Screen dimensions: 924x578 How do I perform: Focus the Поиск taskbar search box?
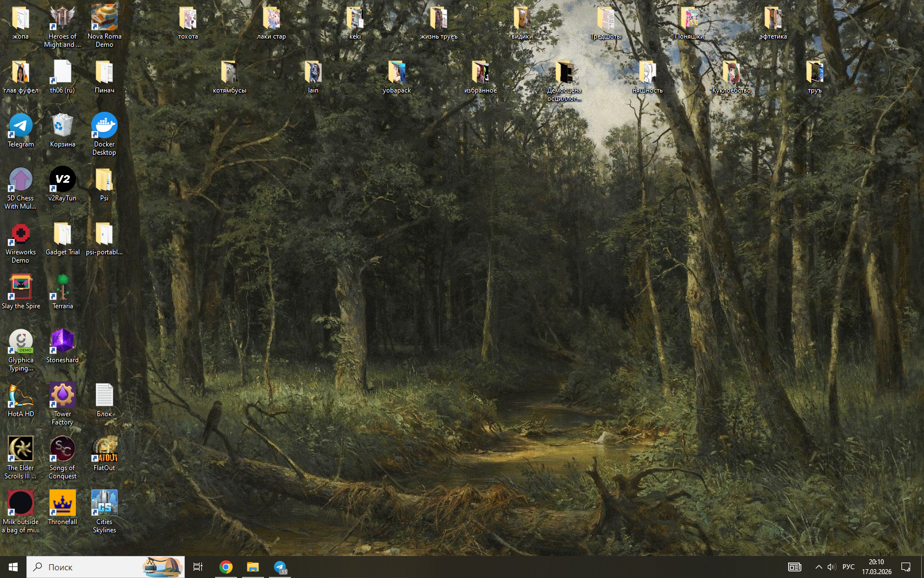(x=106, y=567)
